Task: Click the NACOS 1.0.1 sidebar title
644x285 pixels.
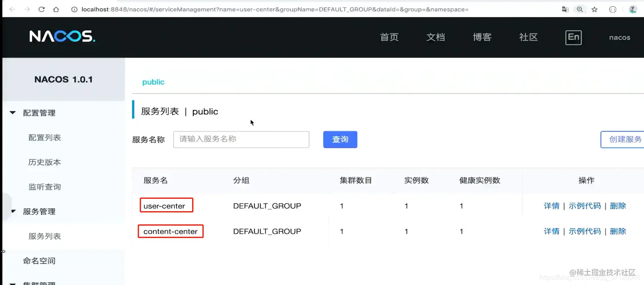Action: pyautogui.click(x=63, y=80)
